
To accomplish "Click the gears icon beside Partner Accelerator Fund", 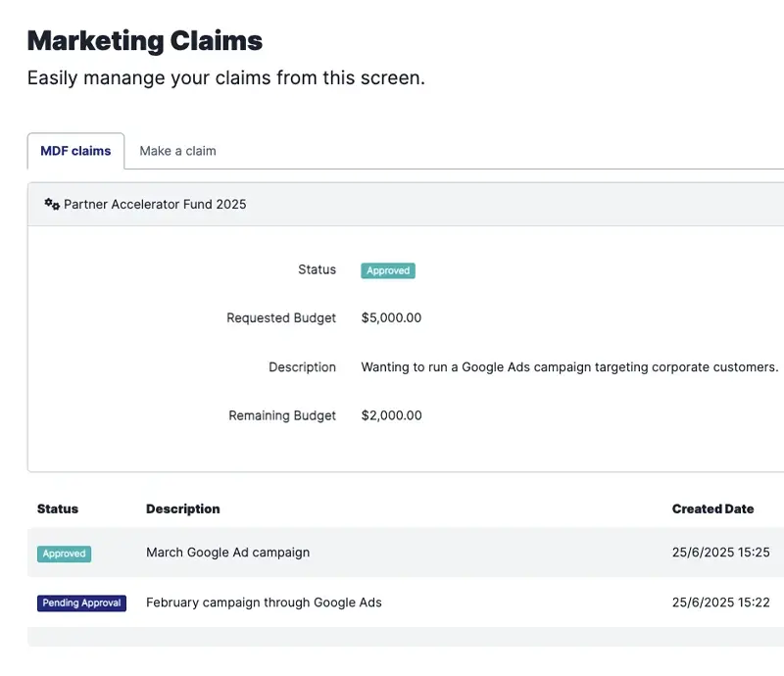I will point(52,205).
